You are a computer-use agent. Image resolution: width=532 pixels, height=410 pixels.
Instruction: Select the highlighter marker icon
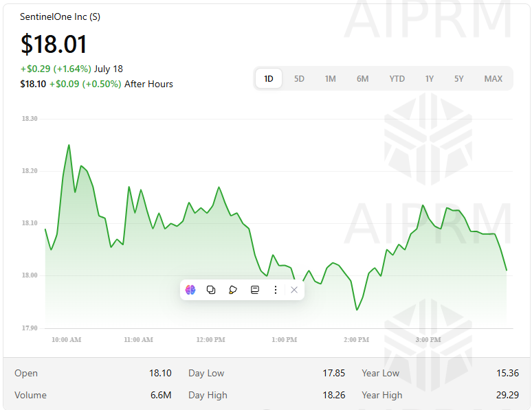[x=233, y=290]
